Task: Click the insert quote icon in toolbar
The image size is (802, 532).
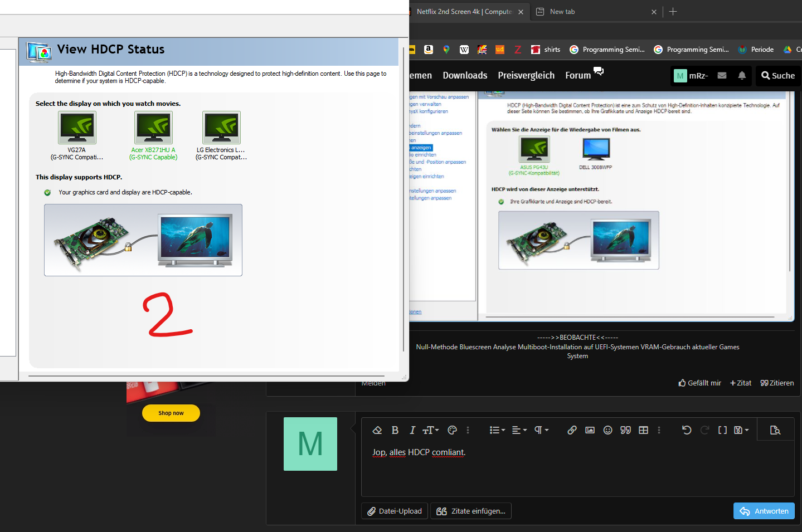Action: pos(626,430)
